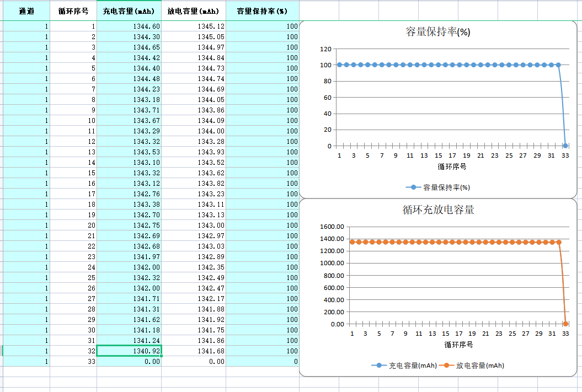Click discharge capacity cell 1343.11
582x392 pixels.
click(x=194, y=205)
